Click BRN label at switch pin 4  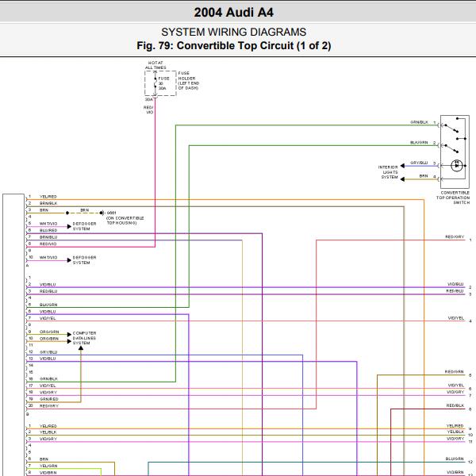(x=424, y=176)
